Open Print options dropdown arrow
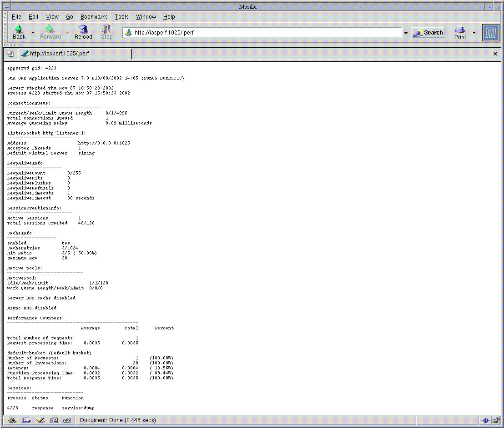Viewport: 504px width, 428px height. click(x=474, y=32)
